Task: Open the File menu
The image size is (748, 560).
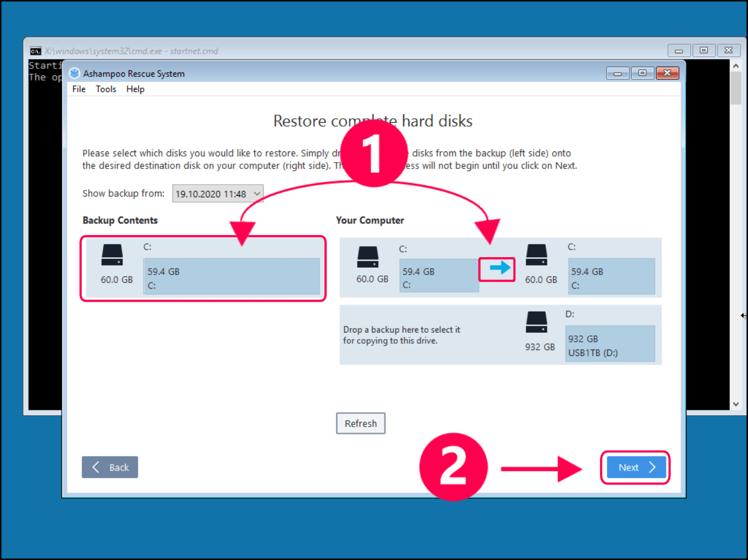Action: tap(79, 89)
